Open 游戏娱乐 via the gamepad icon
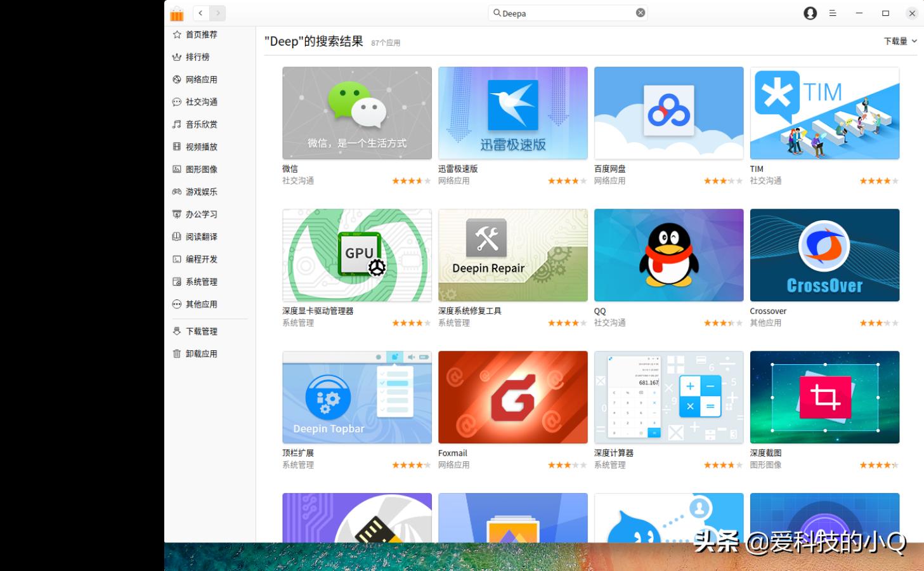Image resolution: width=924 pixels, height=571 pixels. tap(177, 192)
